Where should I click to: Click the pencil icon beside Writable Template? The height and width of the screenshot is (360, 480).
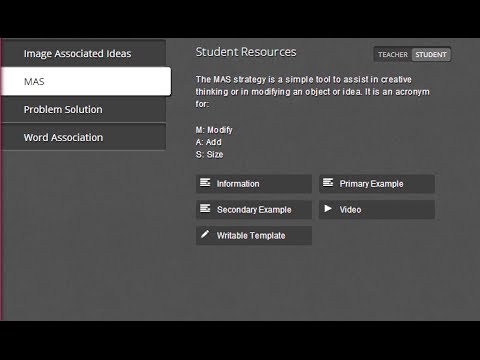(205, 234)
